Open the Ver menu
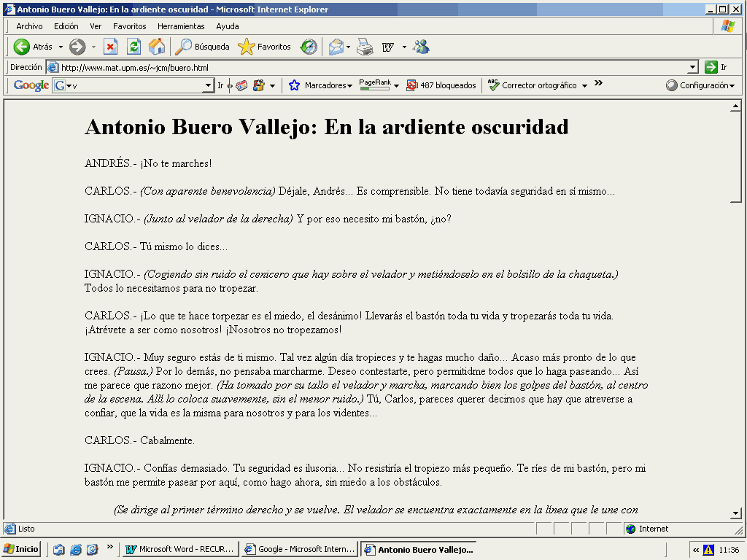Screen dimensions: 747x560 96,26
